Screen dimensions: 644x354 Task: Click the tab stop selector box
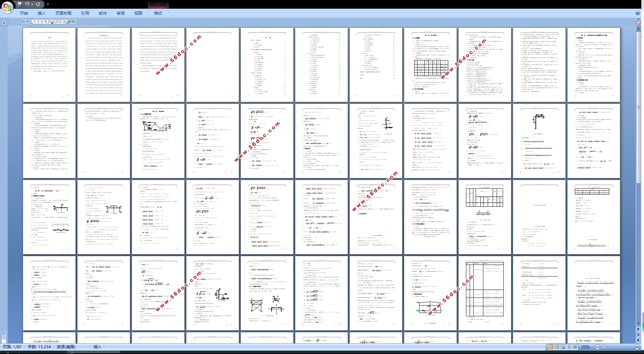pos(4,22)
